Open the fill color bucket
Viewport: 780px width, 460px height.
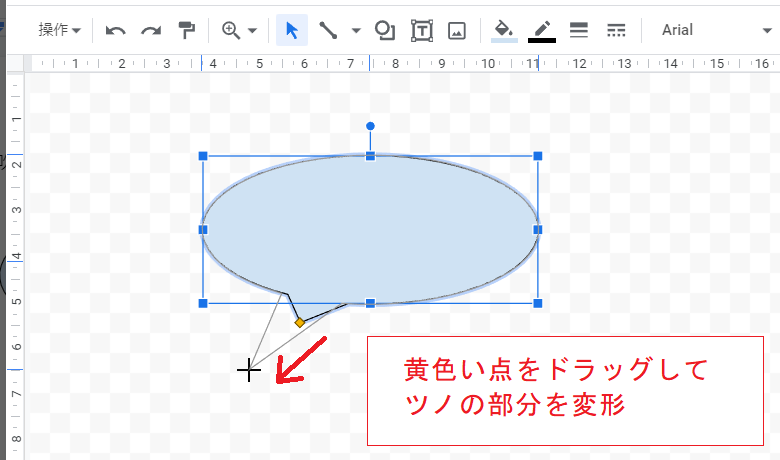[x=504, y=31]
